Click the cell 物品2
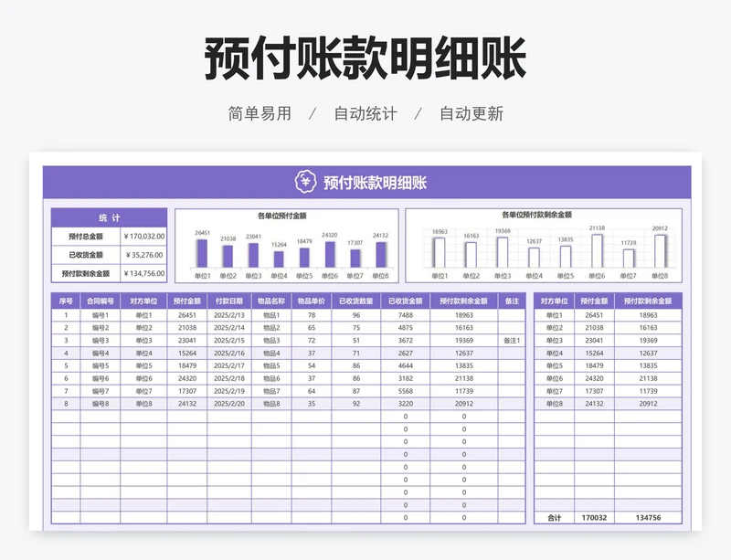Screen dimensions: 731x560 271,328
